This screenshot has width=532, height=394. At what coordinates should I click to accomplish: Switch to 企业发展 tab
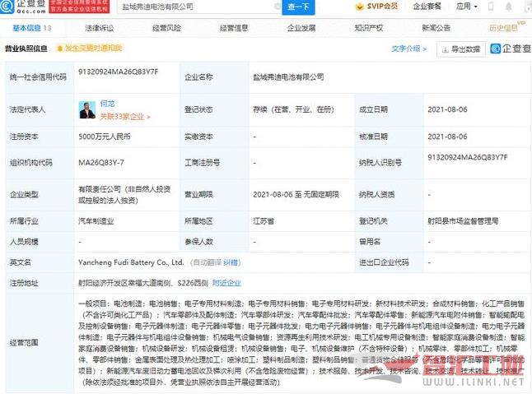click(301, 28)
